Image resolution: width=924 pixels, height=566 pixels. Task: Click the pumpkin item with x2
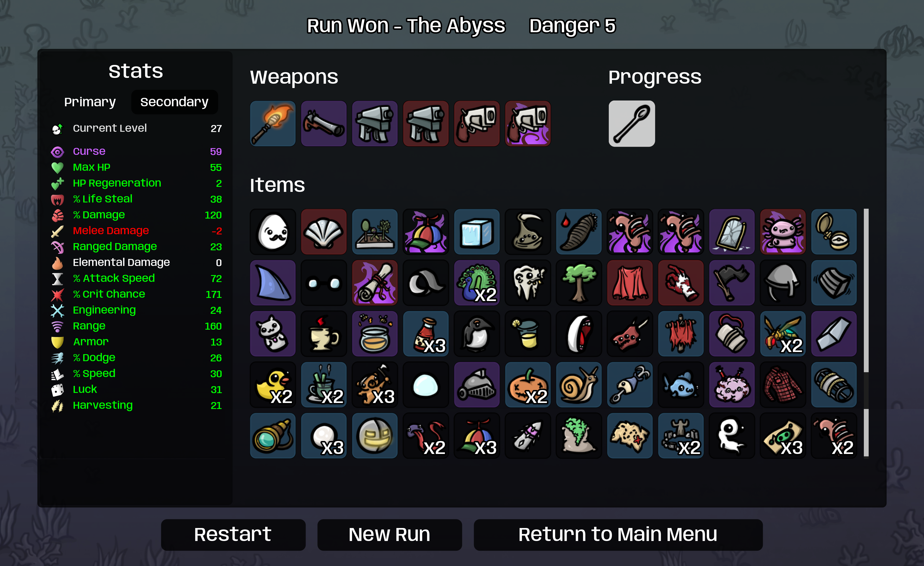tap(528, 384)
